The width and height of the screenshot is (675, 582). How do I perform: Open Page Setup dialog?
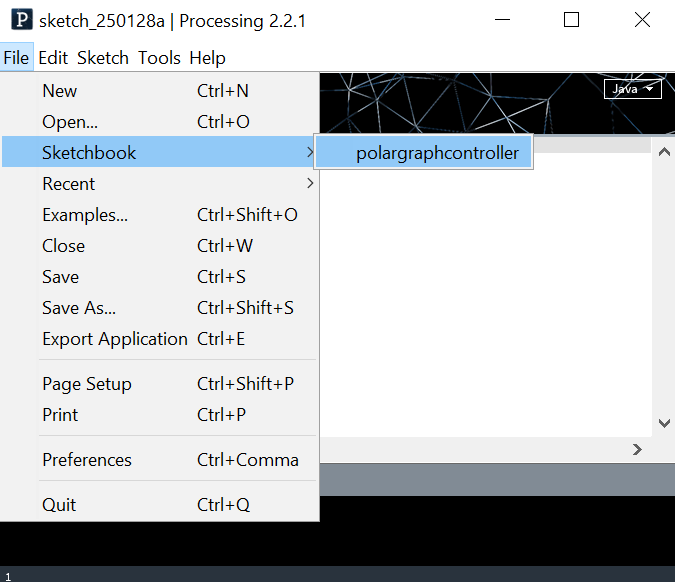click(160, 384)
